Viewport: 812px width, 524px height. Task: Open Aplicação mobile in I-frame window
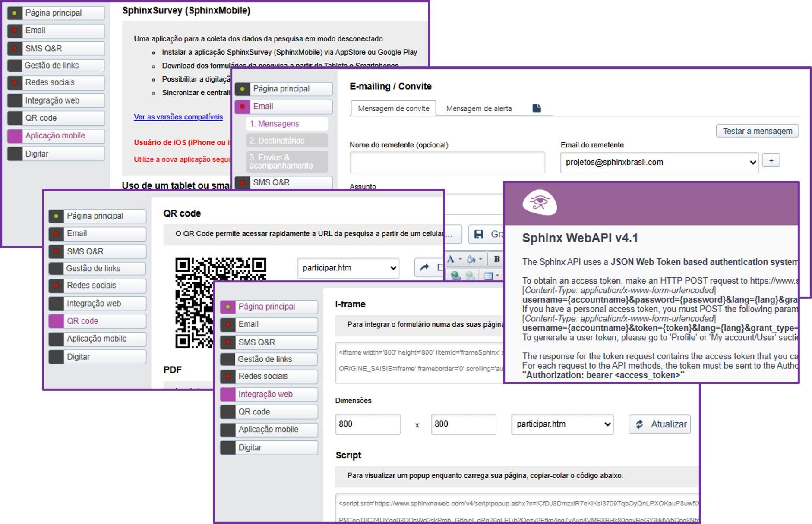pyautogui.click(x=269, y=430)
